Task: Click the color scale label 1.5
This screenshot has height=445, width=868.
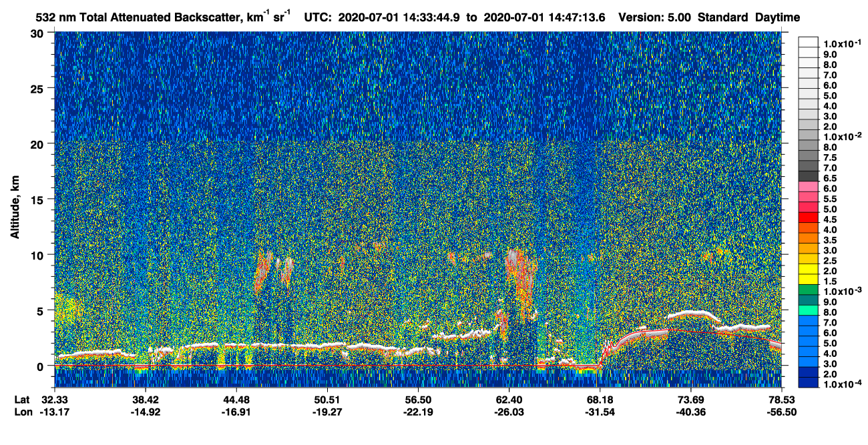Action: pyautogui.click(x=830, y=282)
